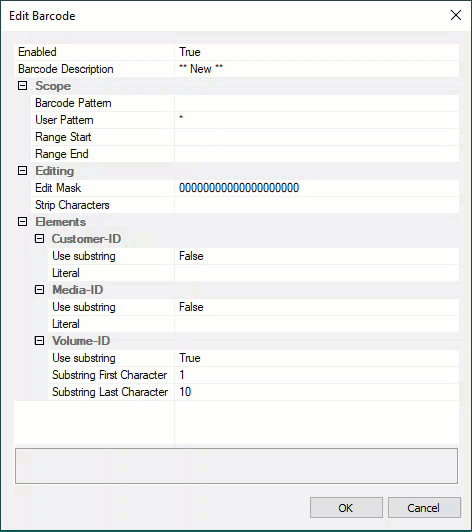Select the Range Start label
Image resolution: width=472 pixels, height=532 pixels.
click(x=63, y=137)
